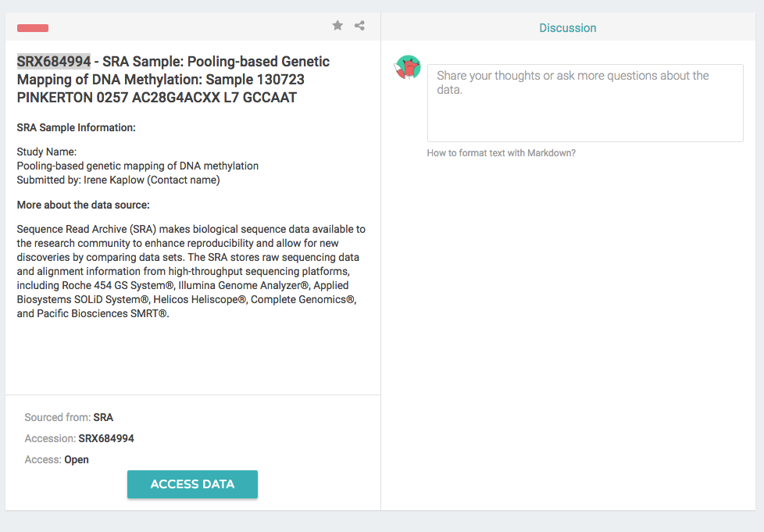This screenshot has height=532, width=764.
Task: Click the 'Study Name:' label
Action: 47,152
